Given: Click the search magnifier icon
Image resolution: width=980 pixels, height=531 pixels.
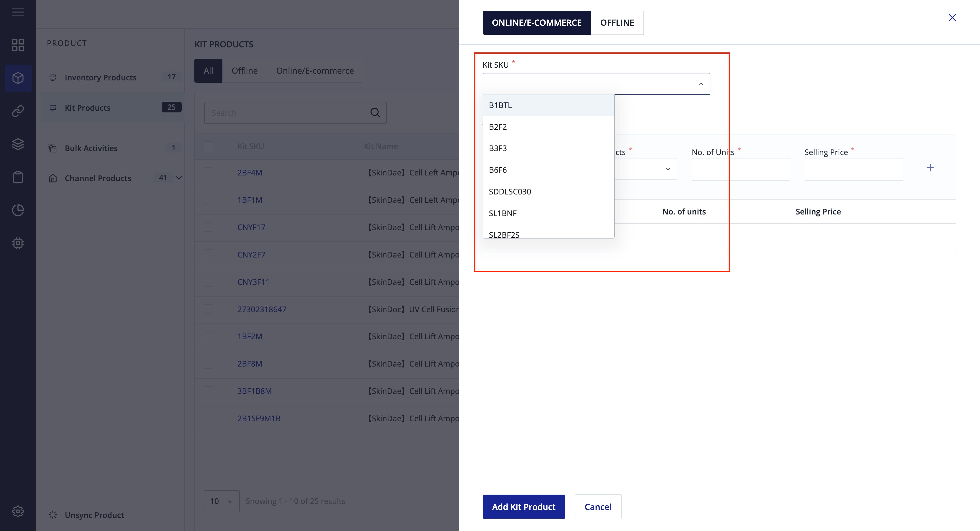Looking at the screenshot, I should click(x=375, y=113).
